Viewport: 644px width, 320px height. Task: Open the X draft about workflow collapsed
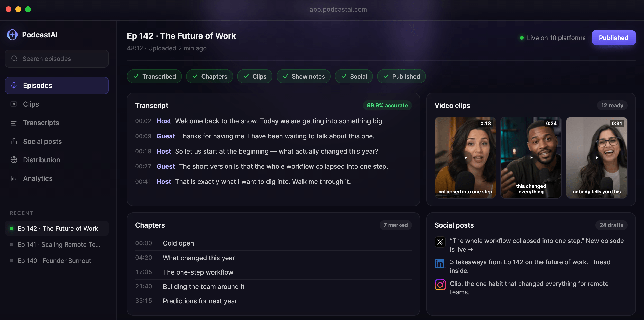tap(531, 245)
